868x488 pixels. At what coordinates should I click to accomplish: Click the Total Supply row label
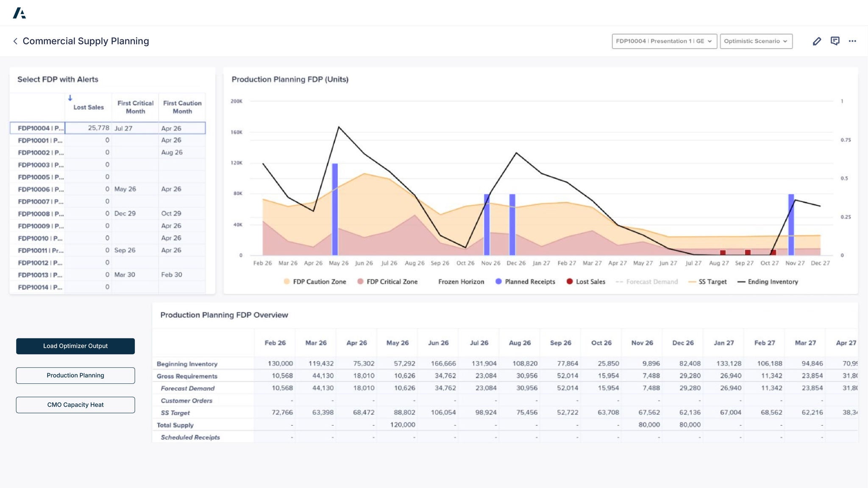(175, 425)
